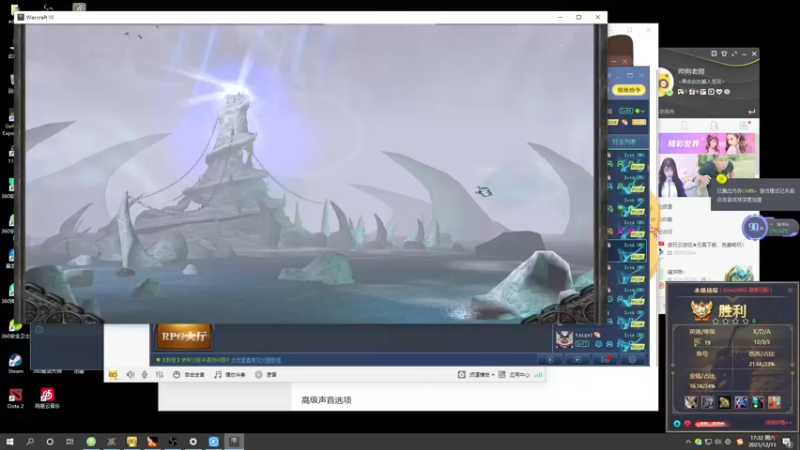The height and width of the screenshot is (450, 800).
Task: Open the RPG大厅 lobby button
Action: coord(184,336)
